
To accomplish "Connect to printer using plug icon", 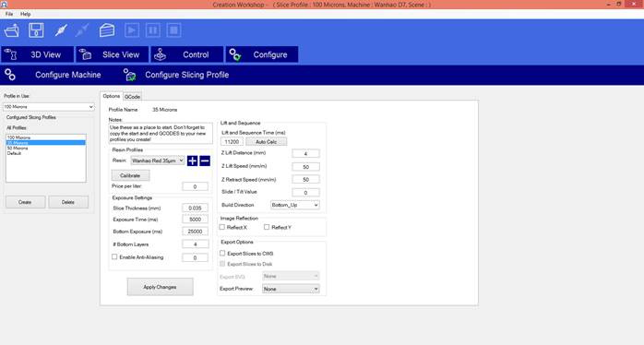I will click(61, 30).
